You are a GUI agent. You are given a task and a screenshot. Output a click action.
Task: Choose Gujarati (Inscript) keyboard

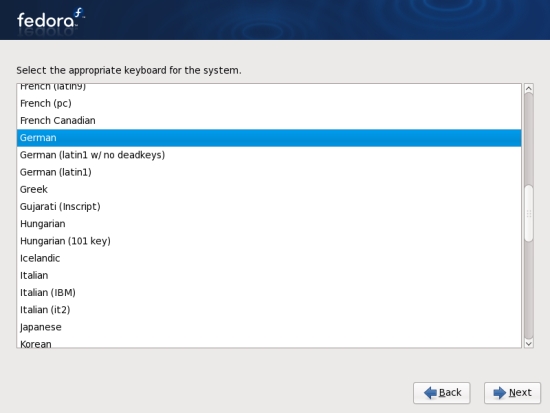269,206
